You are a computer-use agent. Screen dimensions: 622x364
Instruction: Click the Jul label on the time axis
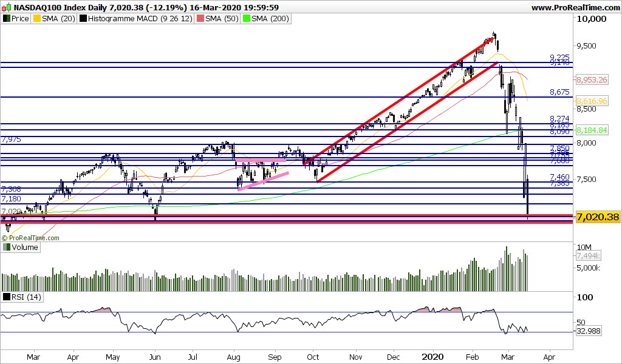[x=193, y=357]
